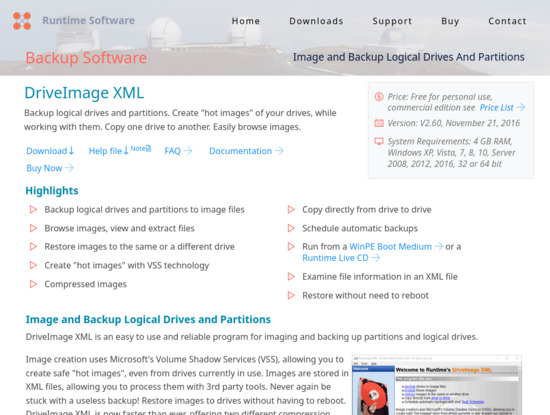Click the Runtime Software orange logo icon
The image size is (550, 415).
pos(22,21)
